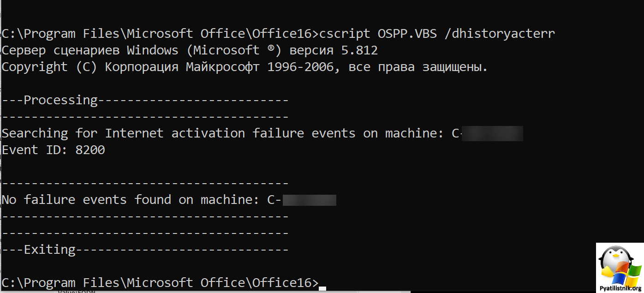Click the 'Сервер сценариев Windows' text
Screen dimensions: 644x293
click(x=90, y=50)
